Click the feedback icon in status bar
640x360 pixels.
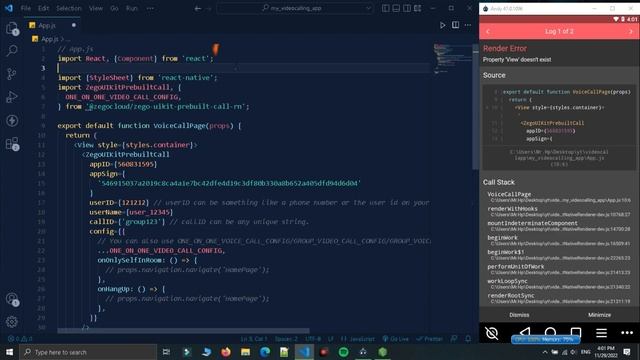click(x=454, y=339)
